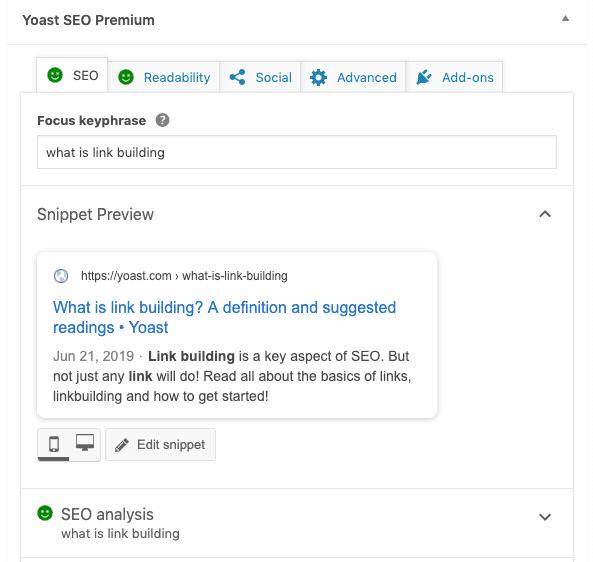This screenshot has height=562, width=593.
Task: Click the Advanced gear icon
Action: (318, 78)
